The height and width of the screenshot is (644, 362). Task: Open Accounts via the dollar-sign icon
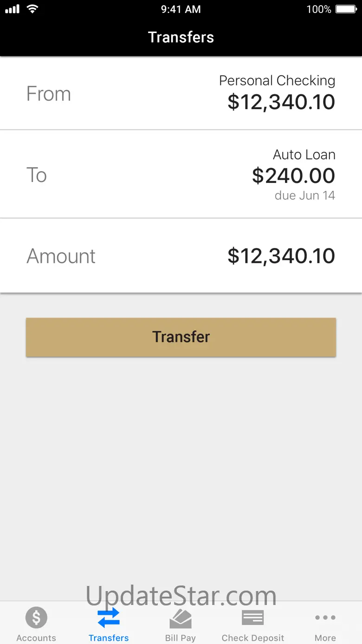coord(36,618)
